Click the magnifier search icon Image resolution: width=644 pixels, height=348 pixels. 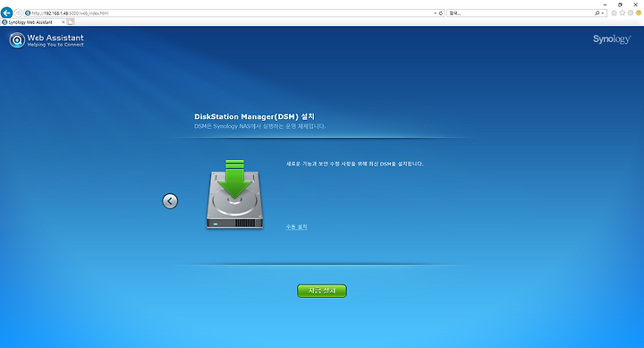point(597,13)
